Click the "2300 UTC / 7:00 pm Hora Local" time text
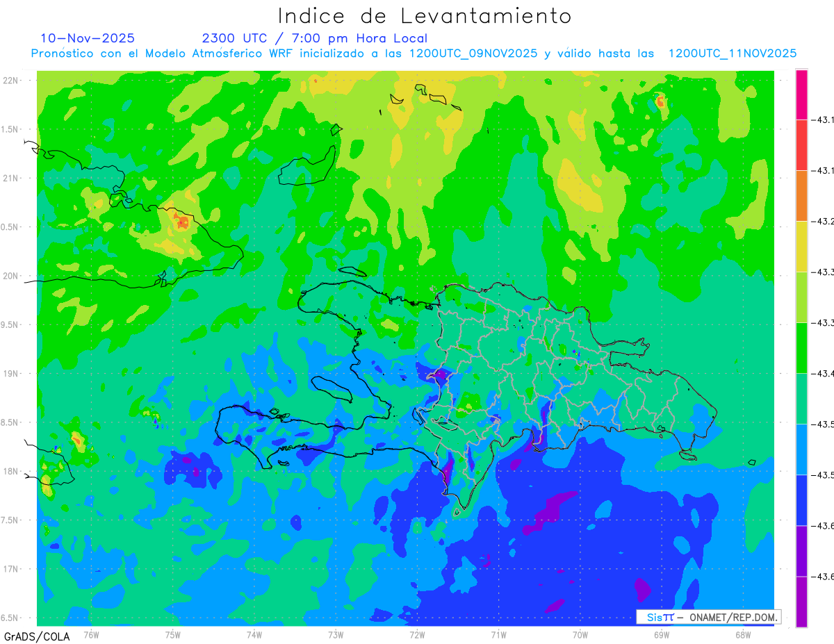 (314, 38)
